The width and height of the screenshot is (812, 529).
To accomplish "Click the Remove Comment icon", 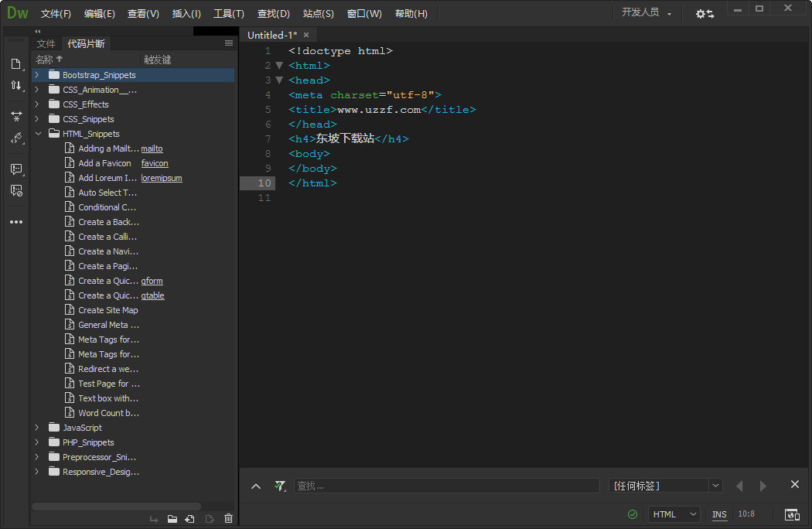I will tap(16, 191).
